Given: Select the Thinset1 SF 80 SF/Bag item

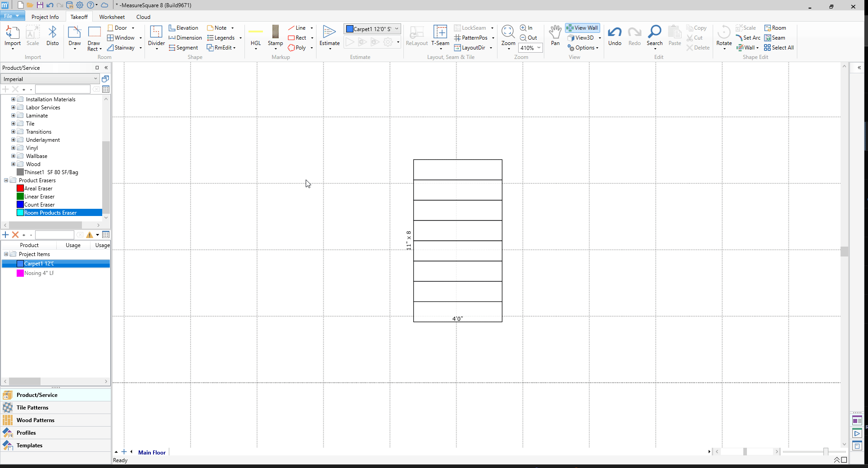Looking at the screenshot, I should (51, 172).
